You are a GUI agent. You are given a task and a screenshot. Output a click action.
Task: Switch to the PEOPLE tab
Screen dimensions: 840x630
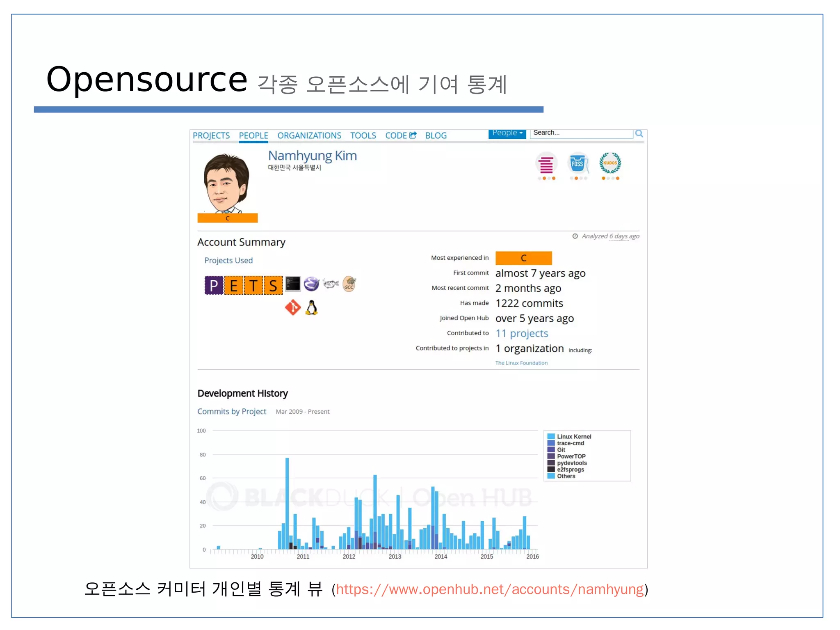coord(253,135)
